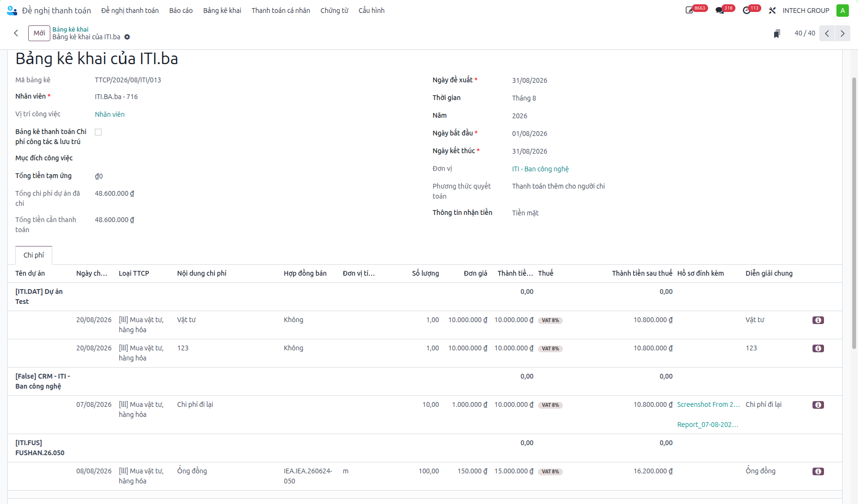
Task: Open the app home icon beside Đề nghị thanh toán
Action: click(12, 11)
